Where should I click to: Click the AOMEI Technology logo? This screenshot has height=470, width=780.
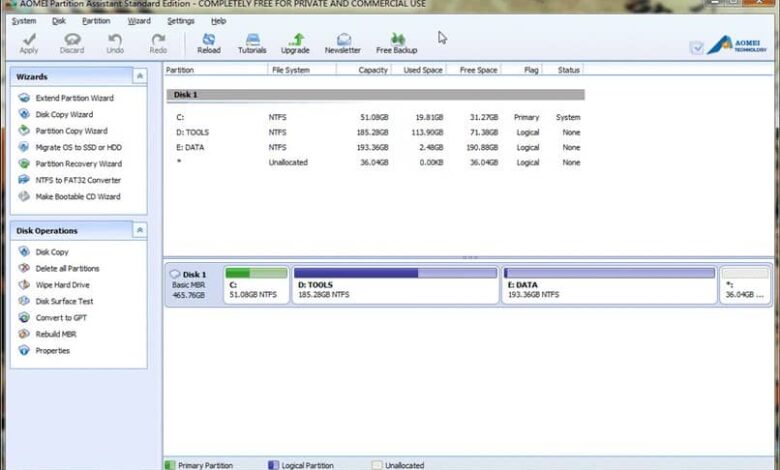tap(737, 45)
